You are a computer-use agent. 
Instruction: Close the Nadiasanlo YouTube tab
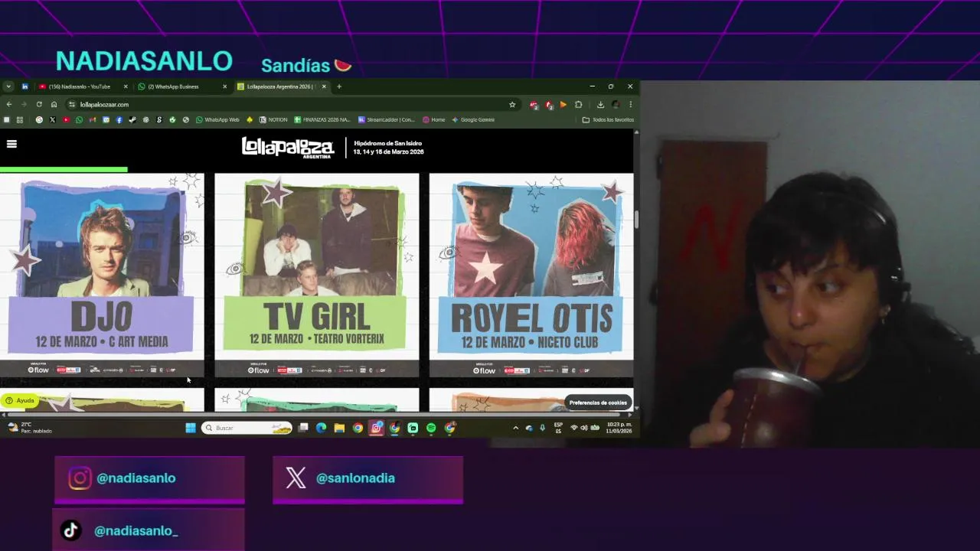126,86
